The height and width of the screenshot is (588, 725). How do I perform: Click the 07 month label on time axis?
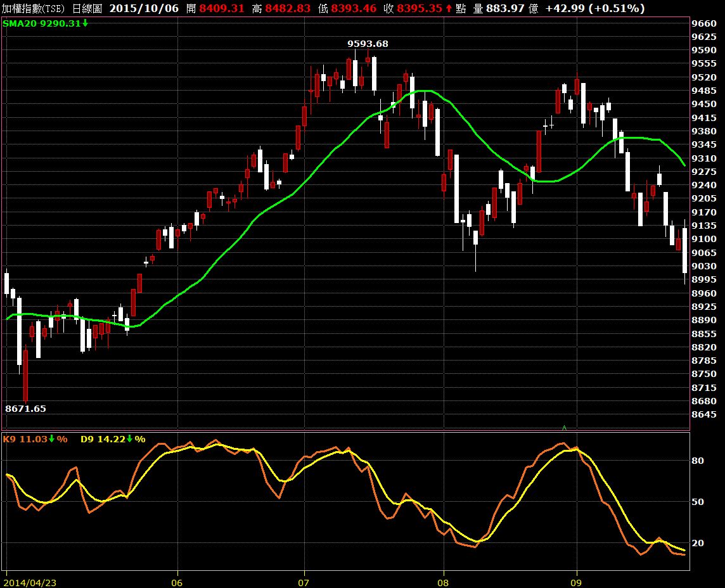point(304,582)
